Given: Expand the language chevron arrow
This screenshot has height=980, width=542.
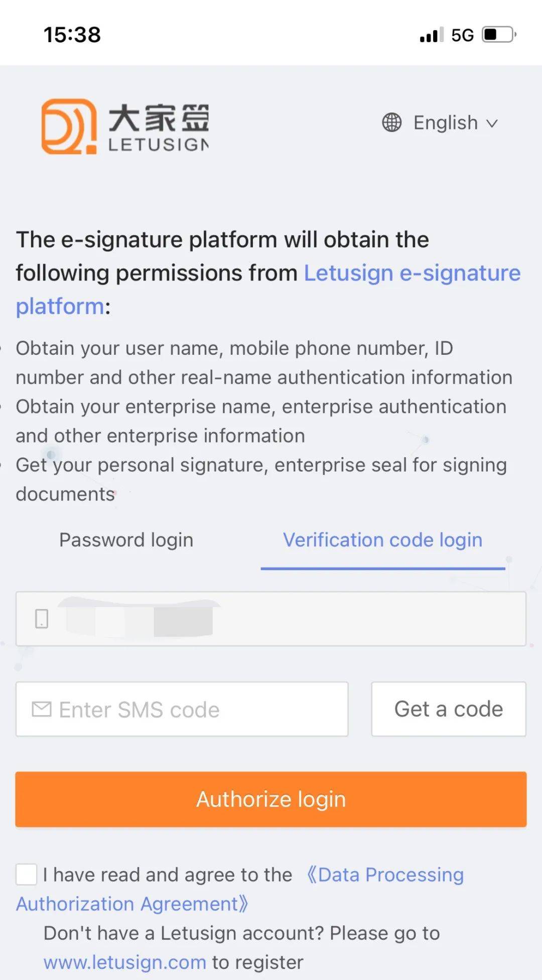Looking at the screenshot, I should click(492, 123).
